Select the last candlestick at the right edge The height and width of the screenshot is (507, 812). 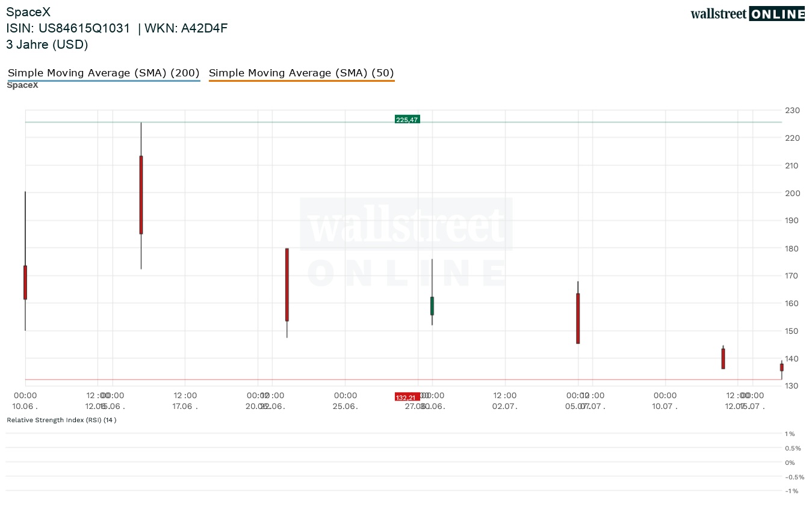point(782,368)
